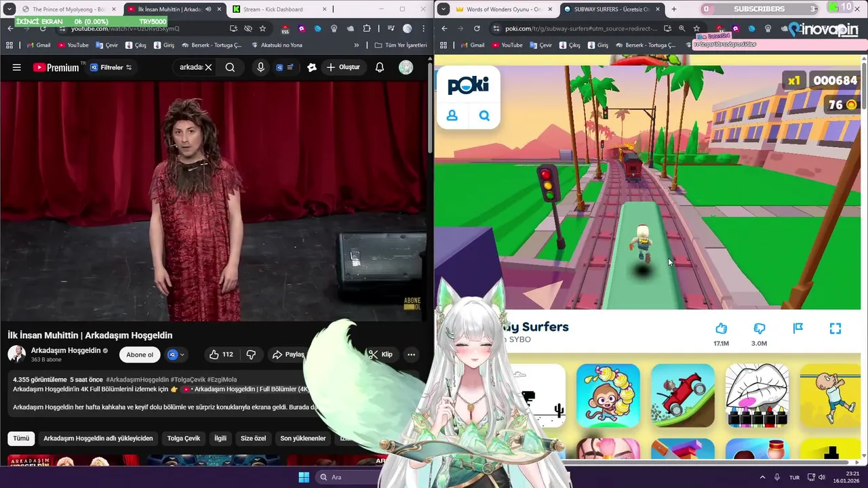868x488 pixels.
Task: Open the YouTube account avatar menu
Action: tap(406, 67)
